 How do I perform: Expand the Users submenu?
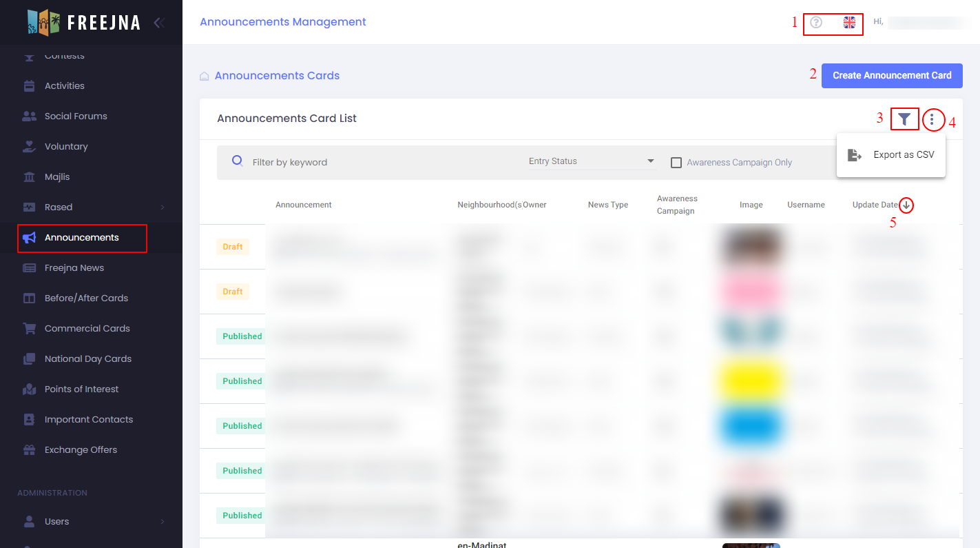[162, 521]
